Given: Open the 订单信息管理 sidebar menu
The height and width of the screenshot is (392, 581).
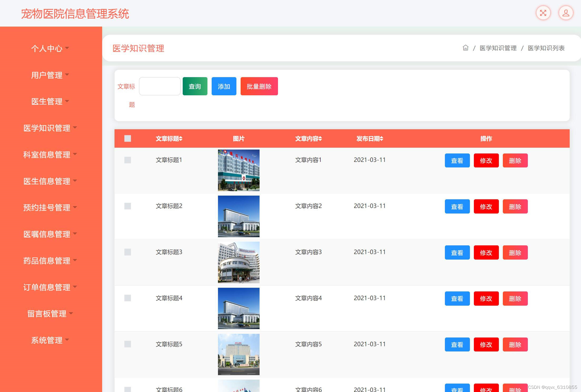Looking at the screenshot, I should (x=50, y=287).
